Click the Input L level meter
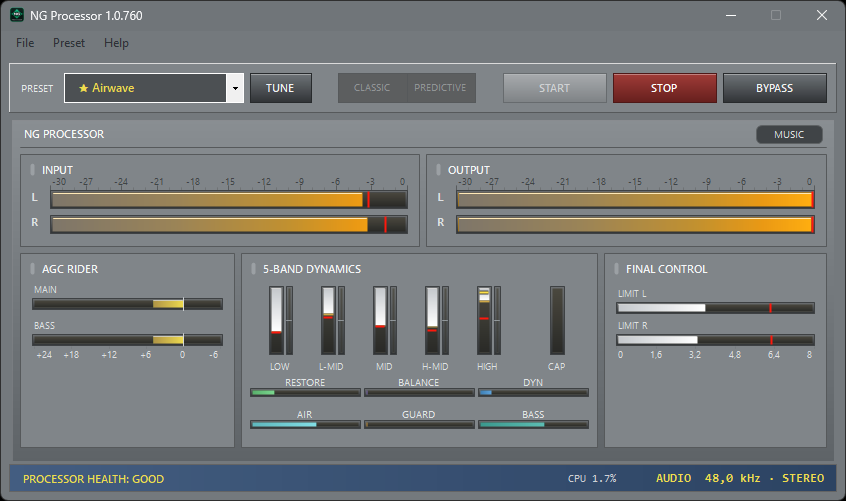 point(229,200)
